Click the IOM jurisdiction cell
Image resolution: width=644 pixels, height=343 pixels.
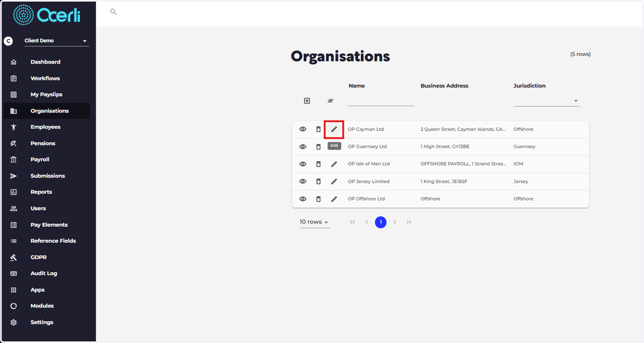[518, 164]
